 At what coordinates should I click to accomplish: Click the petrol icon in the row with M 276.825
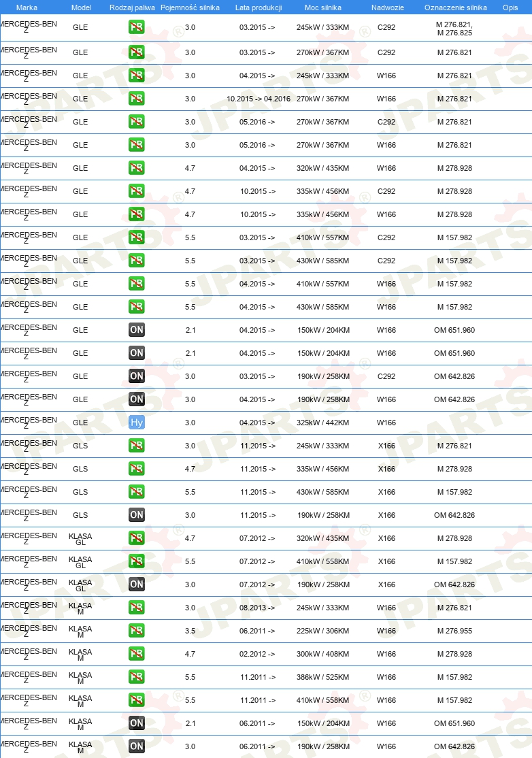click(x=137, y=27)
